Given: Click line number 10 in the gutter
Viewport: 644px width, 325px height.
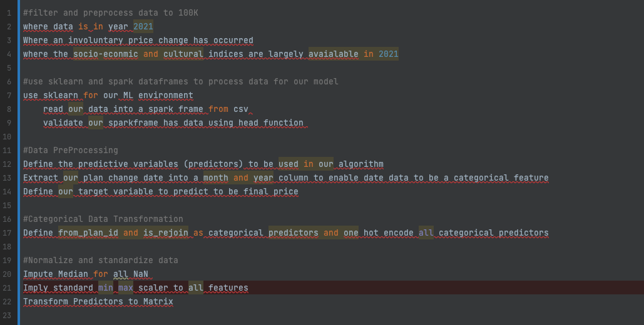Looking at the screenshot, I should (7, 137).
